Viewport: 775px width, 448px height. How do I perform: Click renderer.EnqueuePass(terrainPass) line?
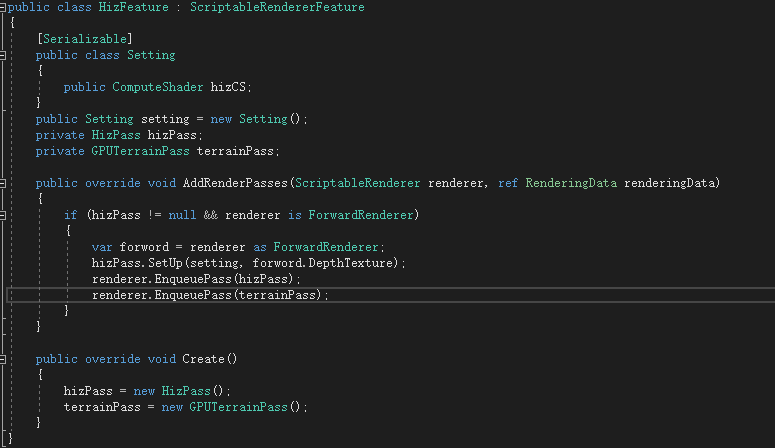(210, 295)
